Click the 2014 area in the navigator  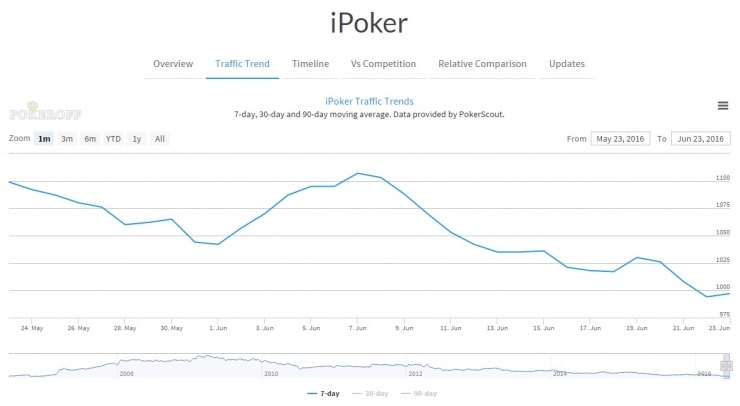[560, 373]
